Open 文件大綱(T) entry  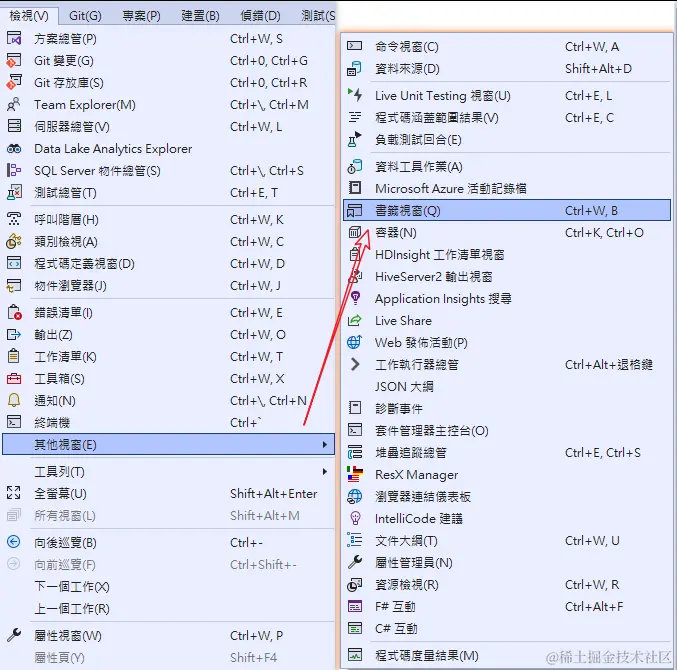pyautogui.click(x=507, y=540)
